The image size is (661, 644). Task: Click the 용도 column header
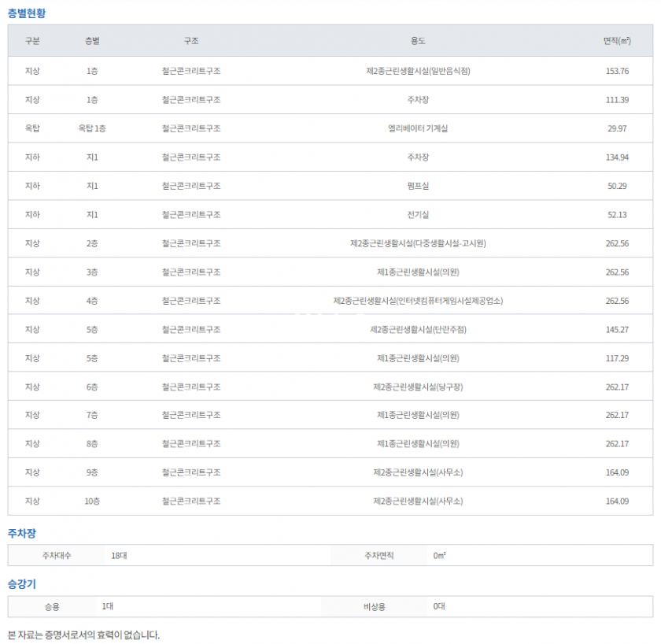click(418, 41)
